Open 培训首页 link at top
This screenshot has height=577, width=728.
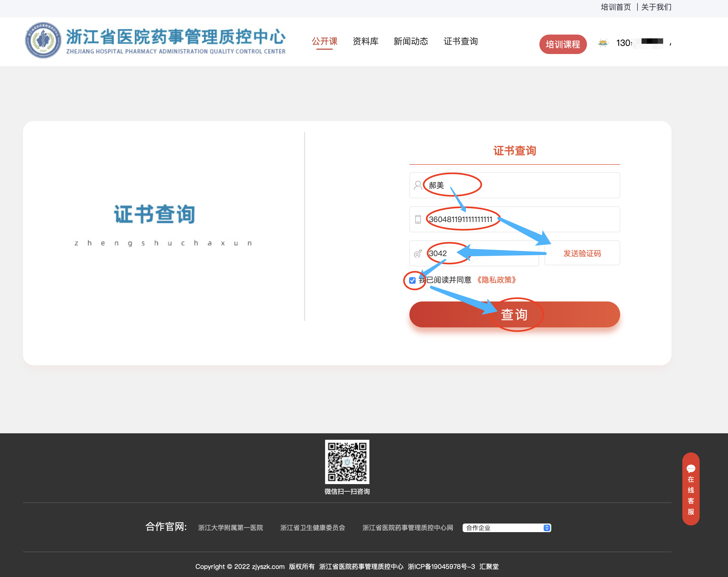click(616, 7)
